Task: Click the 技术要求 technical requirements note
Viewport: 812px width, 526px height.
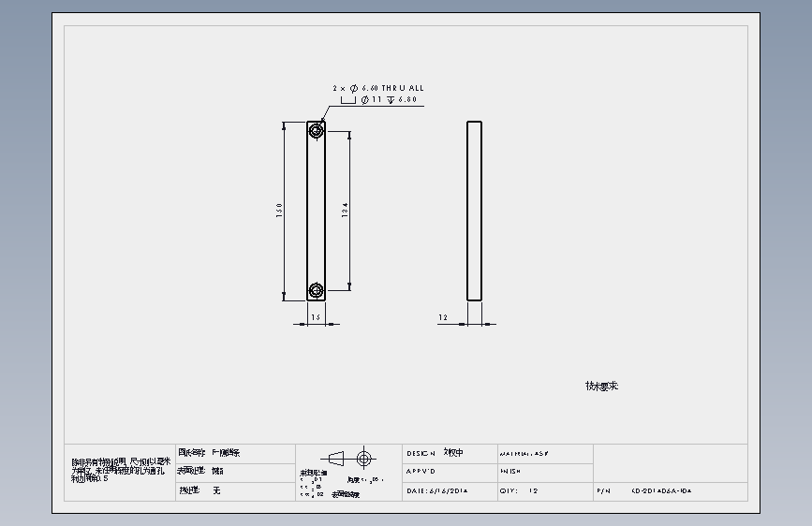Action: (x=602, y=386)
